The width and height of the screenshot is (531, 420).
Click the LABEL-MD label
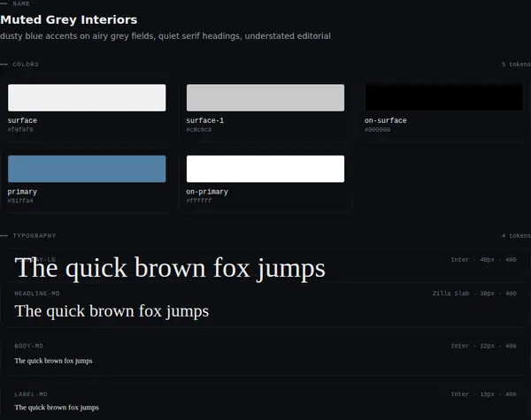pos(31,394)
